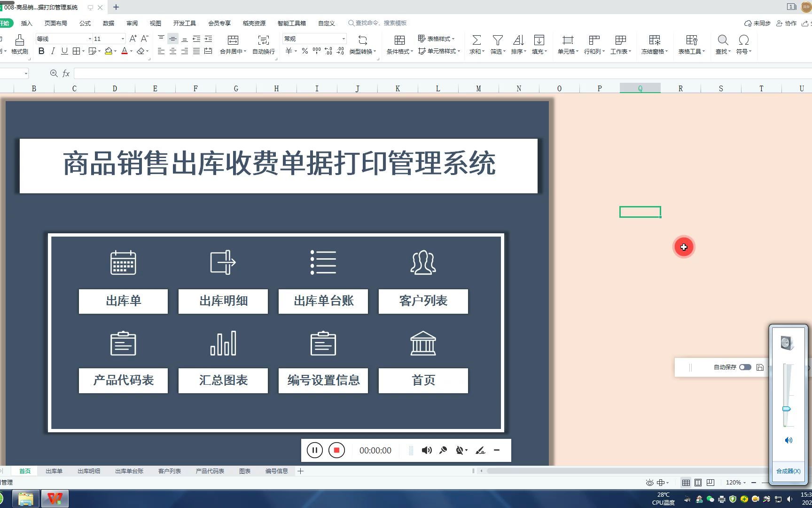Toggle middle vertical alignment

(x=173, y=39)
